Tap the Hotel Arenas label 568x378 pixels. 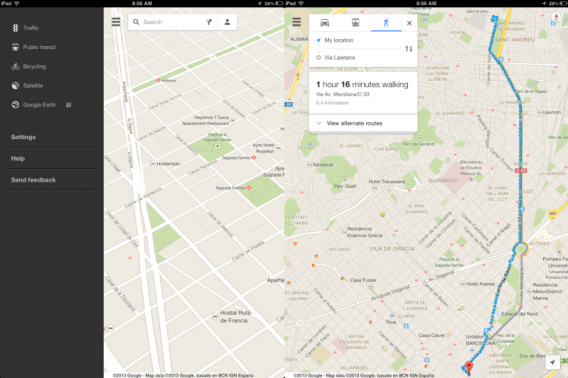pos(480,284)
